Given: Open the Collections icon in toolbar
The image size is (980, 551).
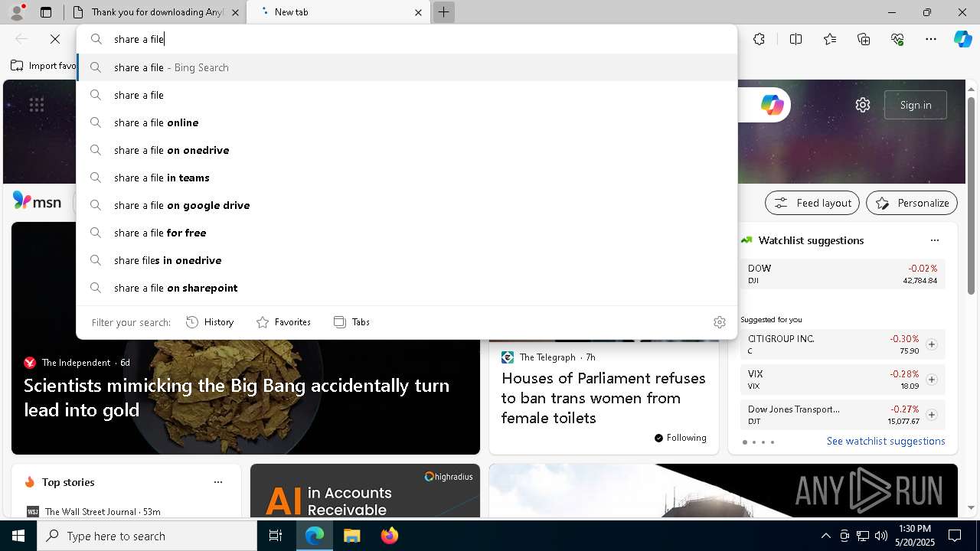Looking at the screenshot, I should [x=864, y=39].
